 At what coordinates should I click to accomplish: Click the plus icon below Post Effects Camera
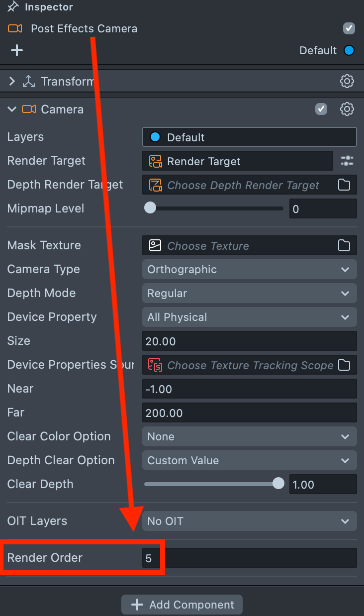[x=17, y=50]
